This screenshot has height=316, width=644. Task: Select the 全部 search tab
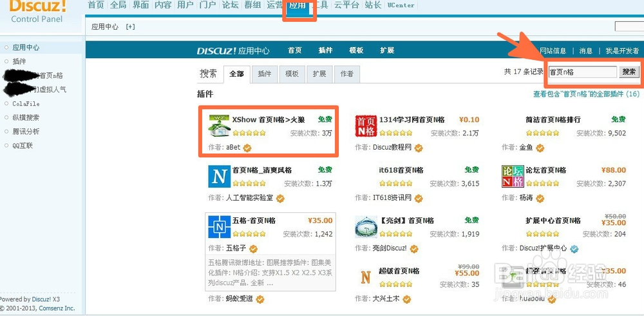click(236, 74)
